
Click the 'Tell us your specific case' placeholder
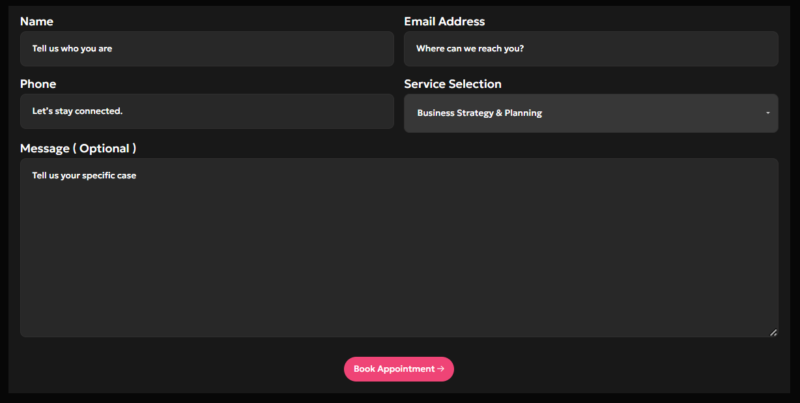(84, 175)
